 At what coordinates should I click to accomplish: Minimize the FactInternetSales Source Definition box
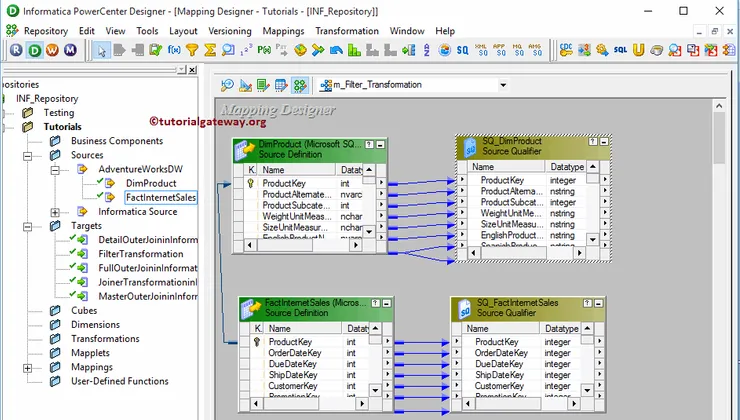[x=387, y=303]
